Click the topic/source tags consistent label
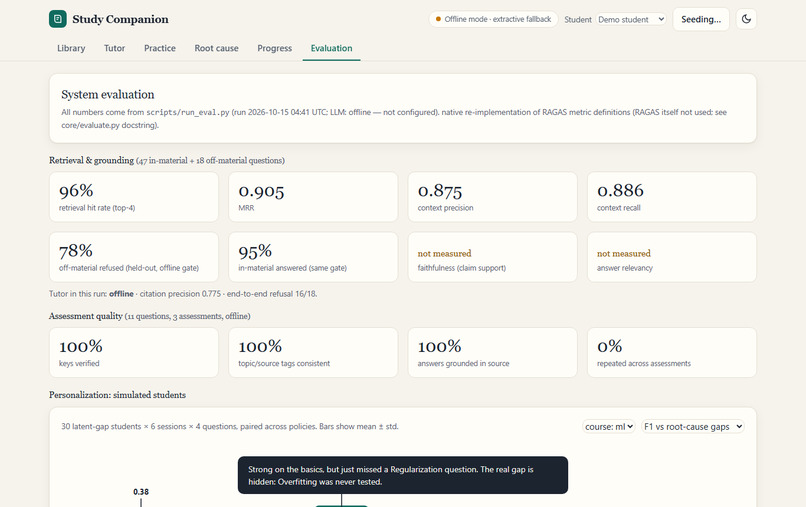The image size is (806, 507). (x=284, y=364)
